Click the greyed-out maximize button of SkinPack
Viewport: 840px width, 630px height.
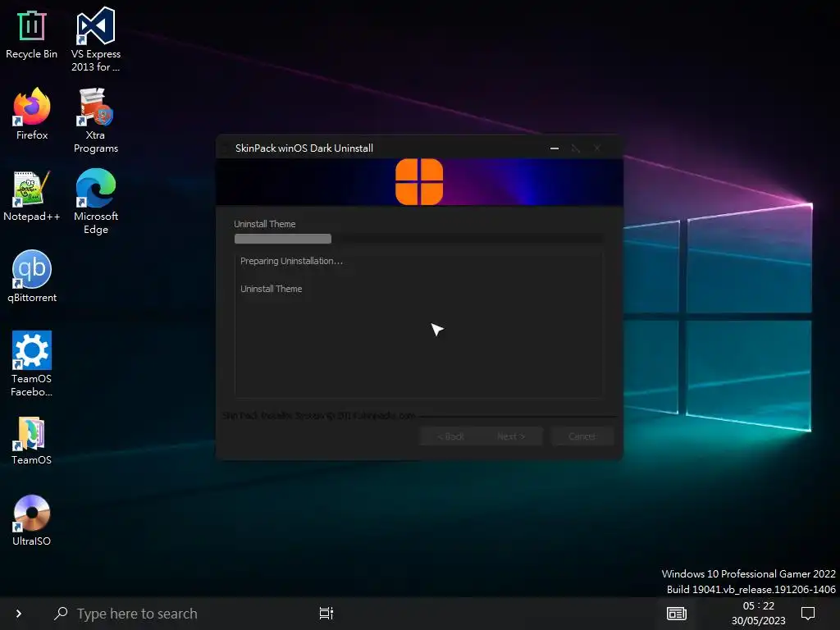pyautogui.click(x=576, y=148)
